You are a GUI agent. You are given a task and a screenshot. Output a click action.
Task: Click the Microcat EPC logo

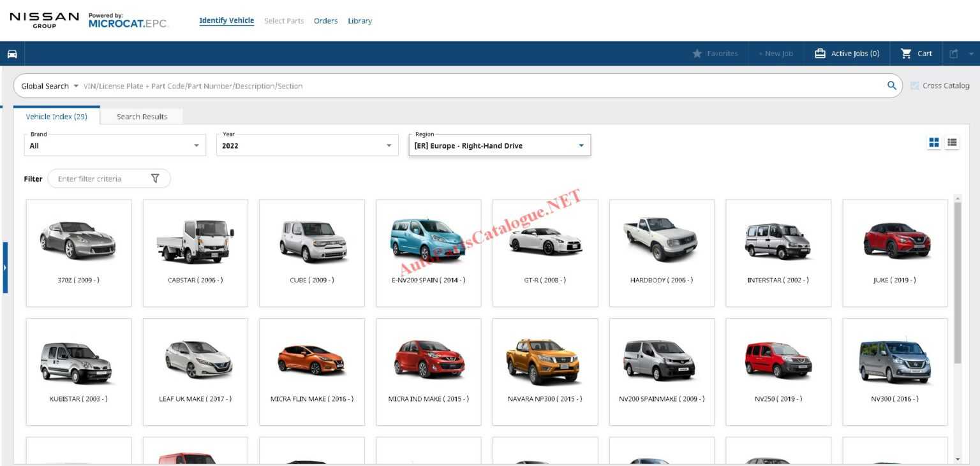[128, 20]
